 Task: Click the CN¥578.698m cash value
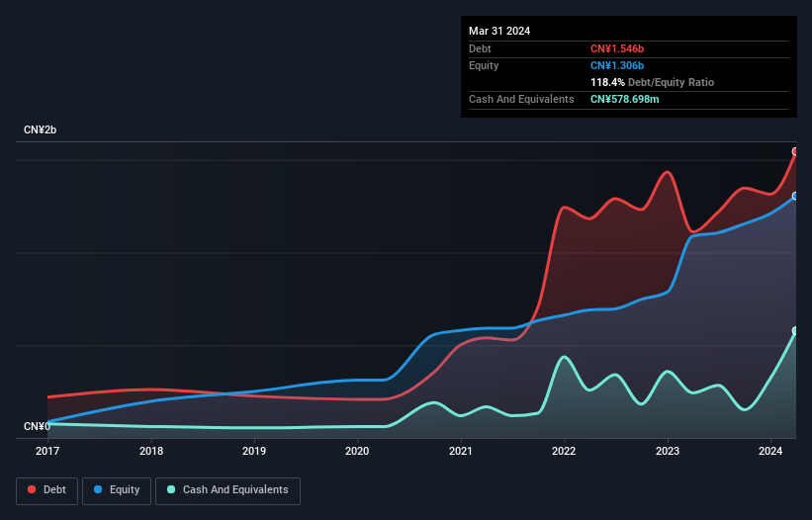pyautogui.click(x=624, y=99)
